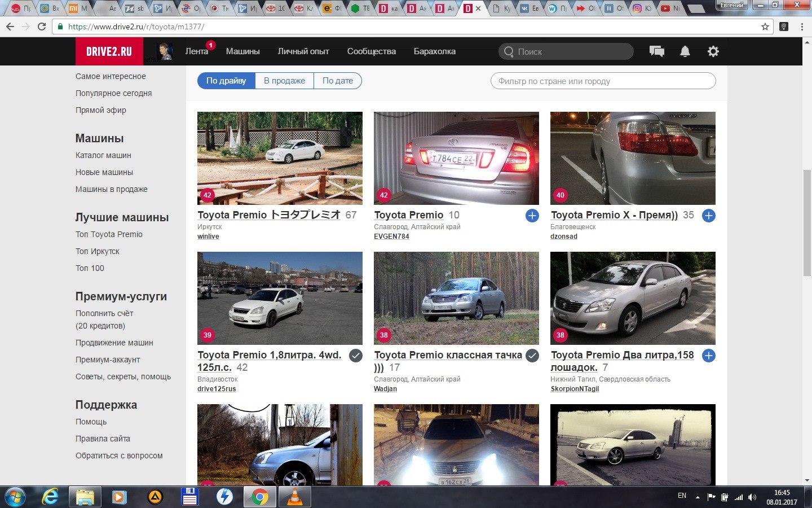Open the winlive user profile link
Viewport: 812px width, 508px height.
coord(208,237)
